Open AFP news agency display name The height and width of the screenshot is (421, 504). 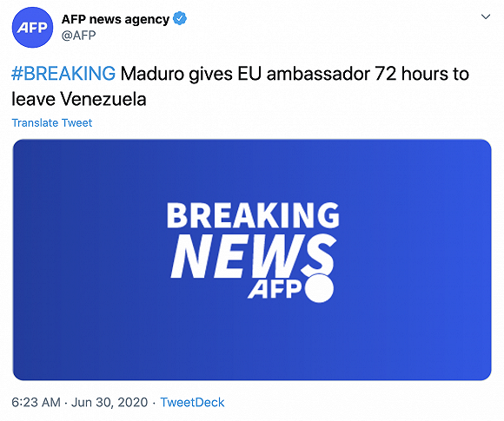point(116,19)
